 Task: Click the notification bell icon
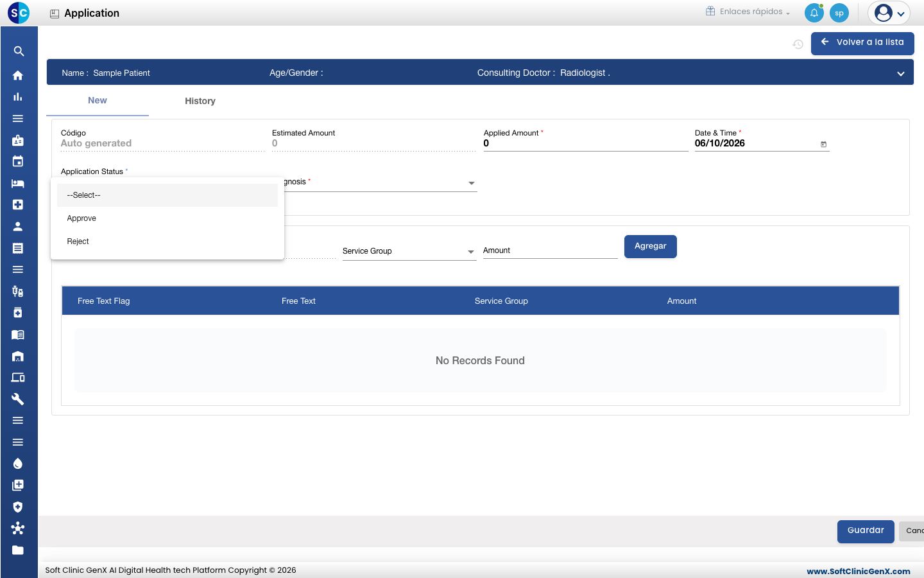[x=814, y=13]
